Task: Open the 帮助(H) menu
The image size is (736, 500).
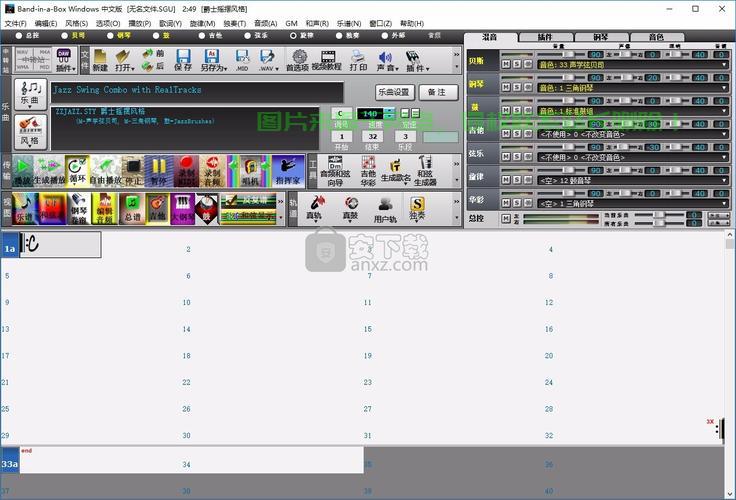Action: [x=412, y=23]
